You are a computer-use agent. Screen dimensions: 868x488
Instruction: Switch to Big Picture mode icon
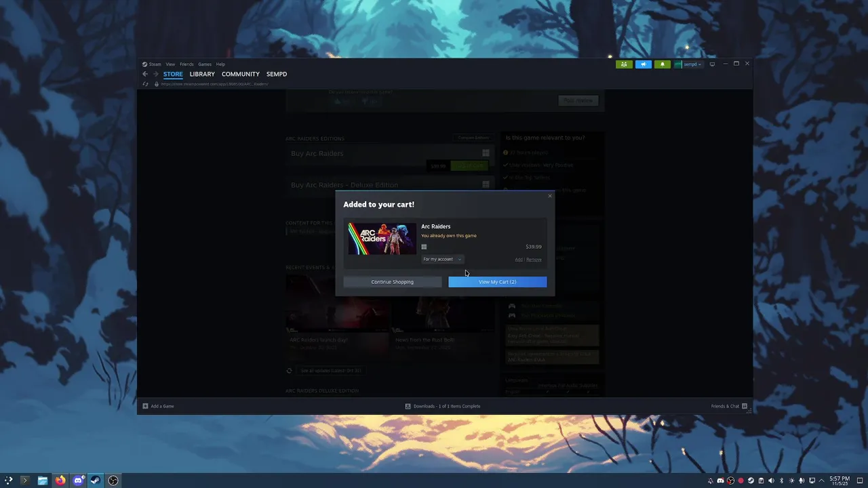pos(712,64)
